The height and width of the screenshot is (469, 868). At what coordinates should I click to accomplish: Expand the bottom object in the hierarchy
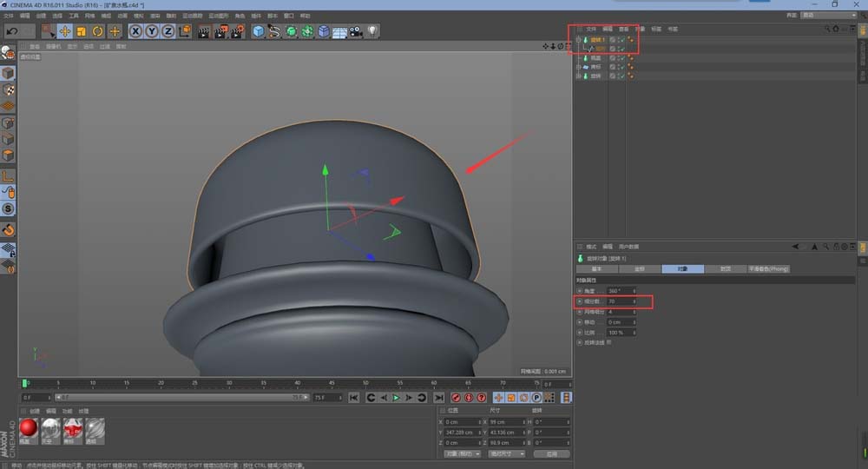(x=577, y=76)
